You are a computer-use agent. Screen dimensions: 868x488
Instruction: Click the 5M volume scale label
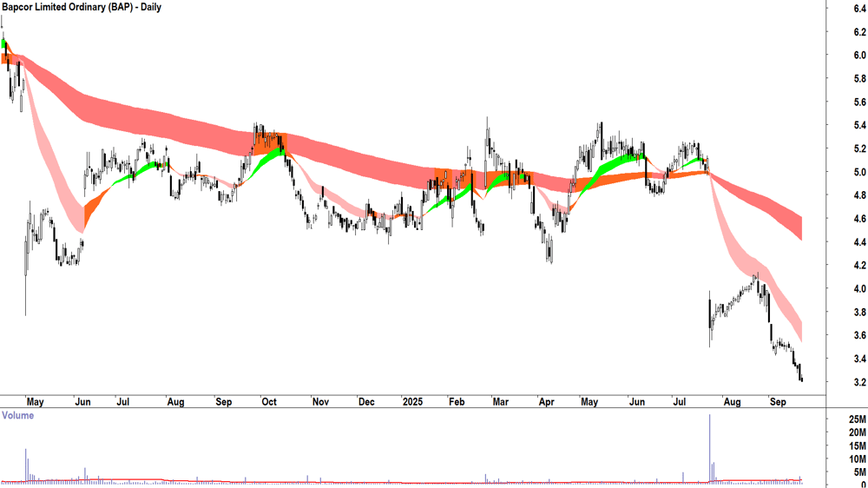(x=858, y=472)
